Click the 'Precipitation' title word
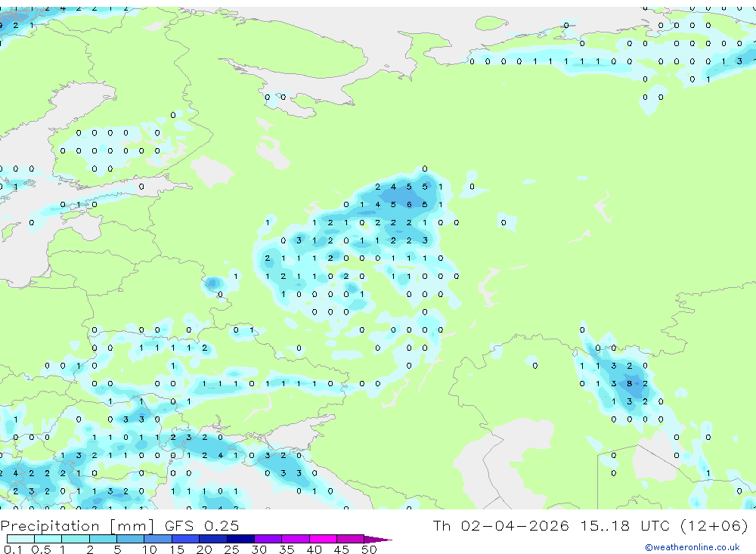 [x=50, y=525]
